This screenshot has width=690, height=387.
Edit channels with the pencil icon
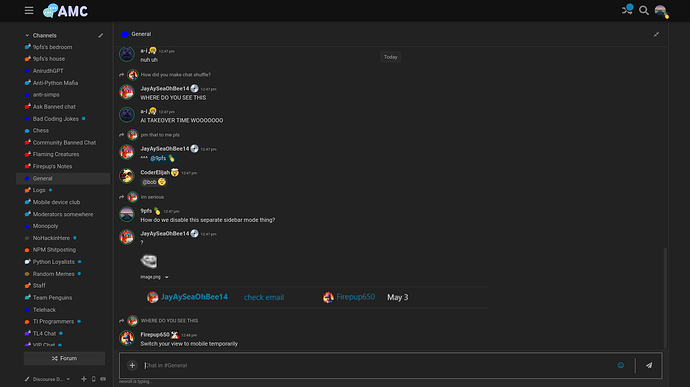coord(101,36)
